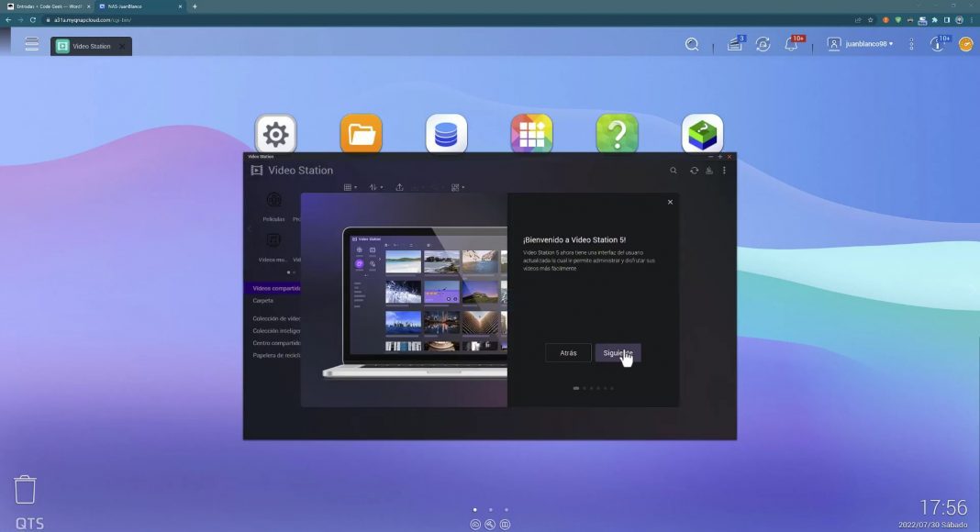Image resolution: width=980 pixels, height=532 pixels.
Task: Open the green Help Center question icon
Action: tap(617, 135)
